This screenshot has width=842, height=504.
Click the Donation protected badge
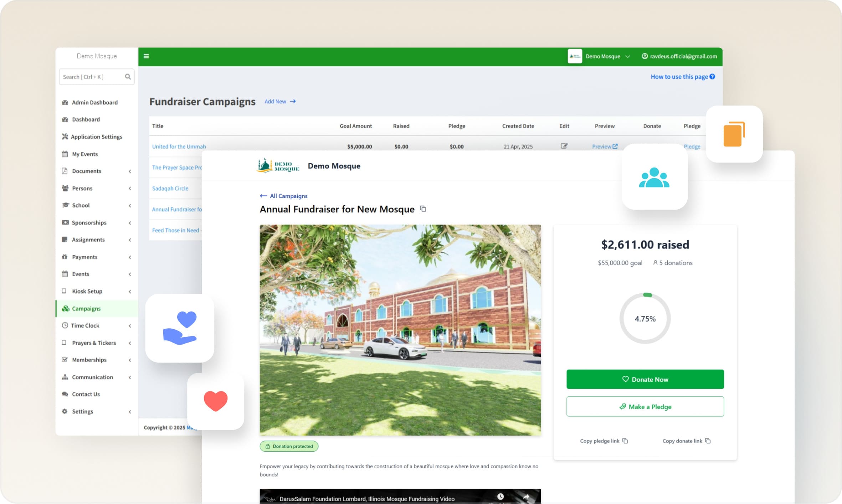[x=289, y=446]
